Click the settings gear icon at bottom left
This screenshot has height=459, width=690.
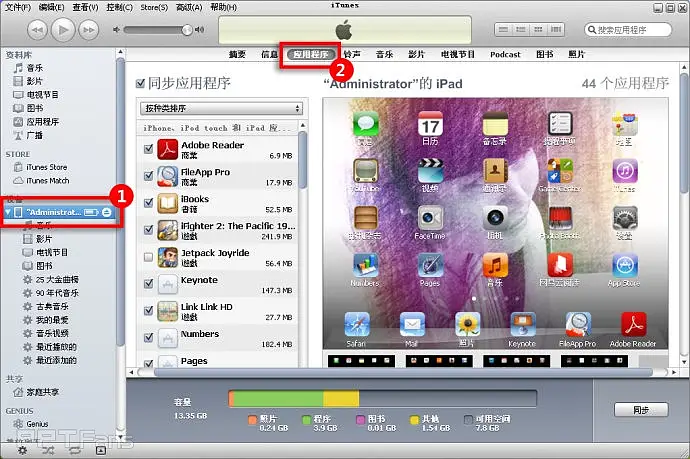(x=22, y=450)
